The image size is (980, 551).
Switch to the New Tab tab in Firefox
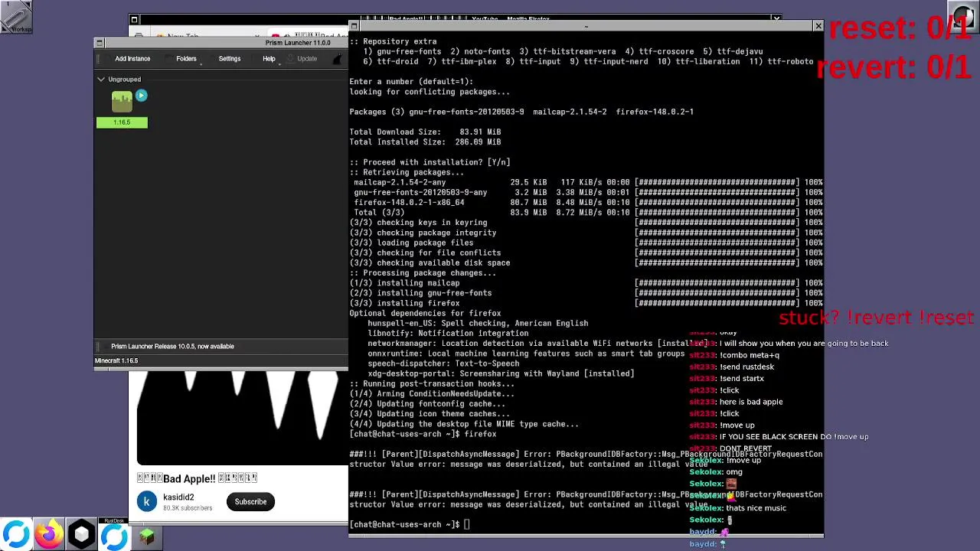(x=183, y=36)
